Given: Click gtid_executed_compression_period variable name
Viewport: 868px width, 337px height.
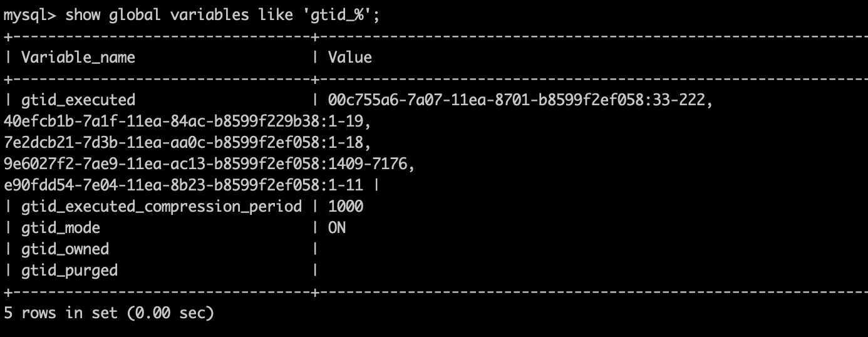Looking at the screenshot, I should [162, 206].
